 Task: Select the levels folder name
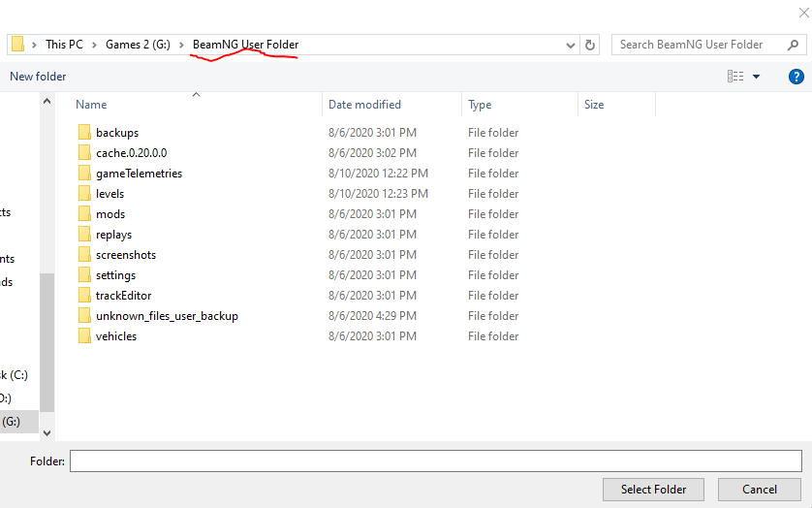click(109, 193)
